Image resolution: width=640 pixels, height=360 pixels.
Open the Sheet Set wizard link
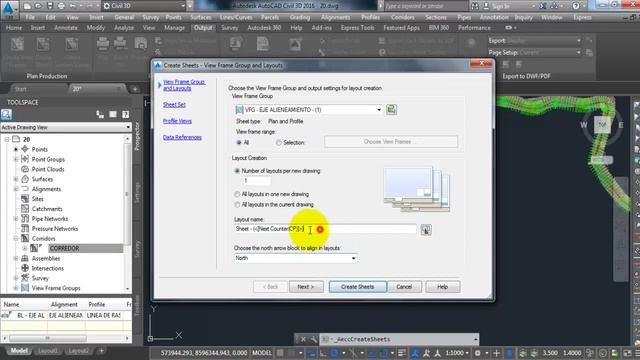click(x=174, y=104)
